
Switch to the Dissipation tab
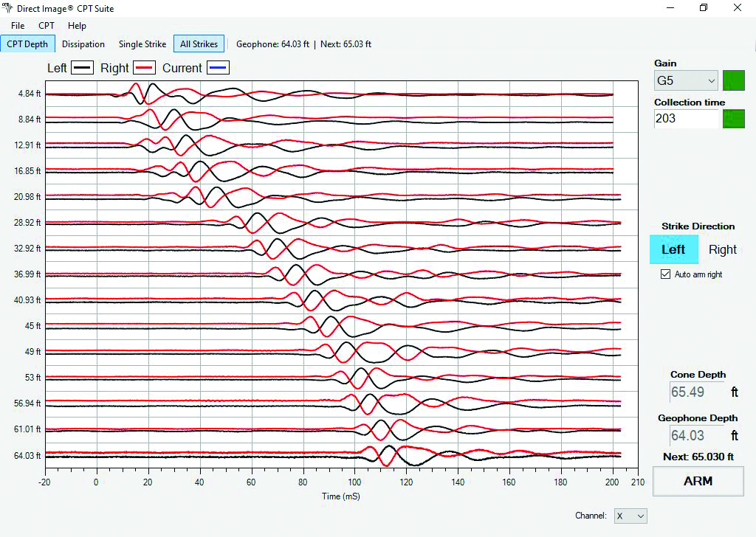[x=83, y=44]
